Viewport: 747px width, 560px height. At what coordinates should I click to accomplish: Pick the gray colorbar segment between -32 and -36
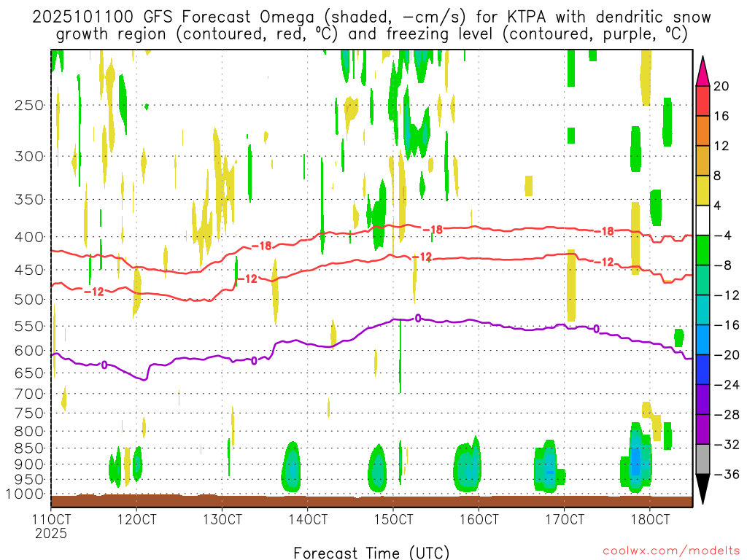[703, 459]
